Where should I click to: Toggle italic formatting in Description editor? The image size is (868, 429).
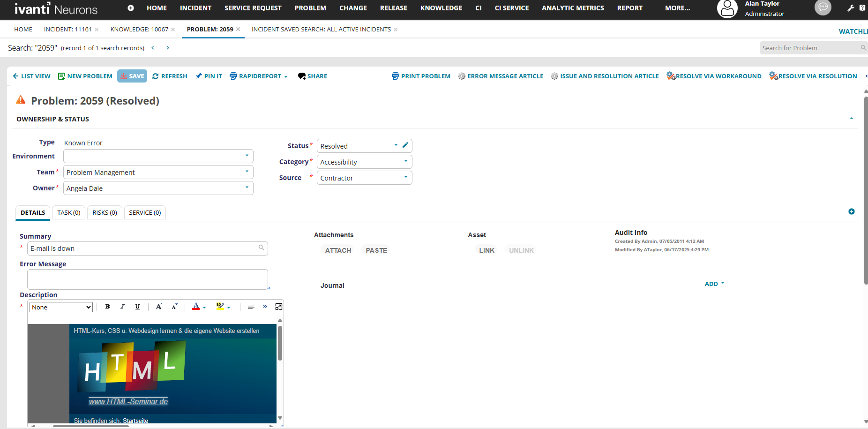point(122,307)
